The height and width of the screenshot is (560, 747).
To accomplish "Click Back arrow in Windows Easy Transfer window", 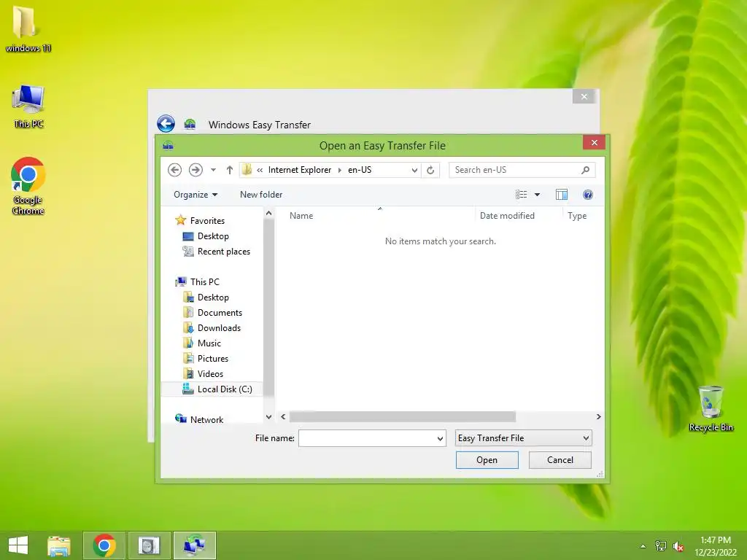I will coord(166,124).
